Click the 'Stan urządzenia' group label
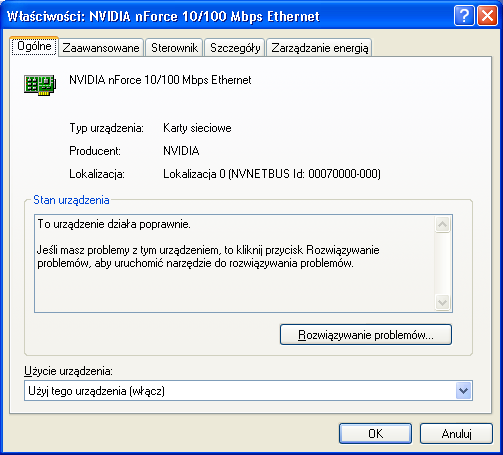The width and height of the screenshot is (503, 455). point(71,200)
